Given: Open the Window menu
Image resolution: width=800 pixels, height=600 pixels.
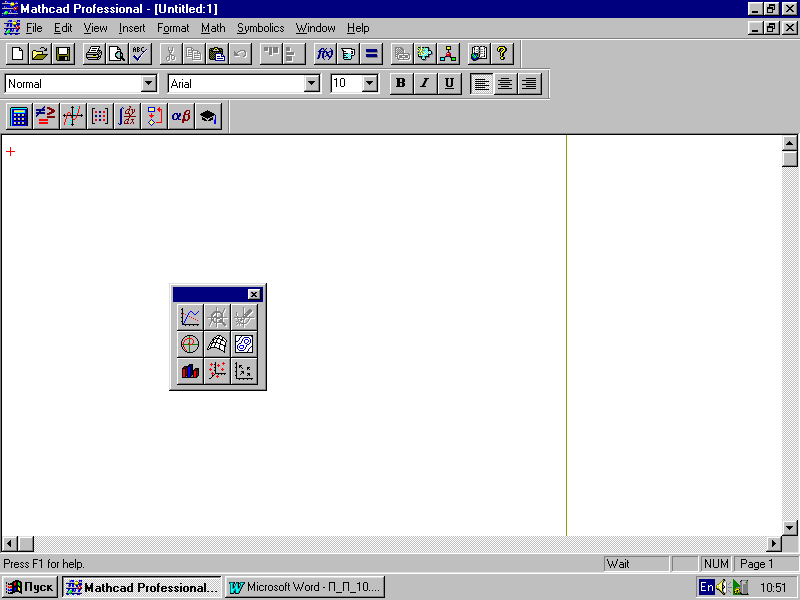Looking at the screenshot, I should (316, 28).
